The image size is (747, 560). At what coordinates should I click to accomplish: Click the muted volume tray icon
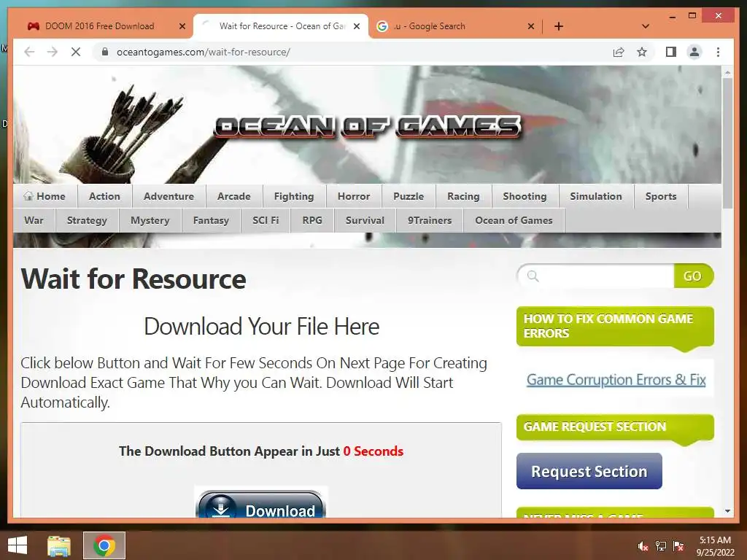(x=643, y=546)
